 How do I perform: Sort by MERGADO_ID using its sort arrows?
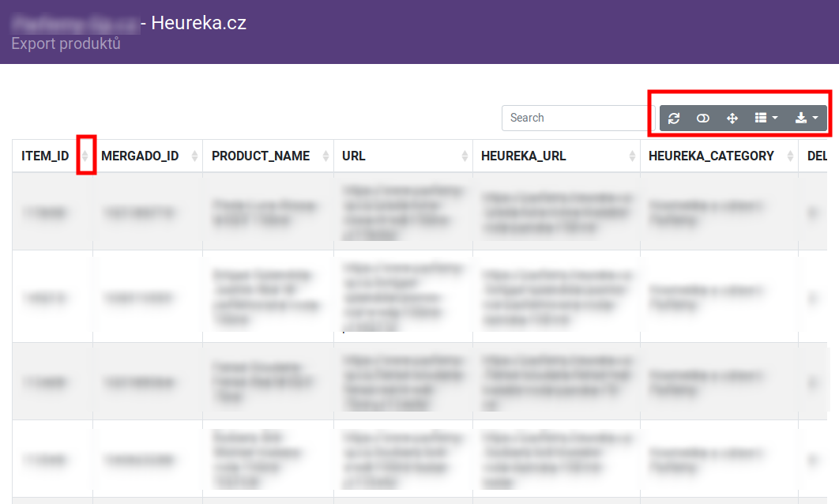195,156
